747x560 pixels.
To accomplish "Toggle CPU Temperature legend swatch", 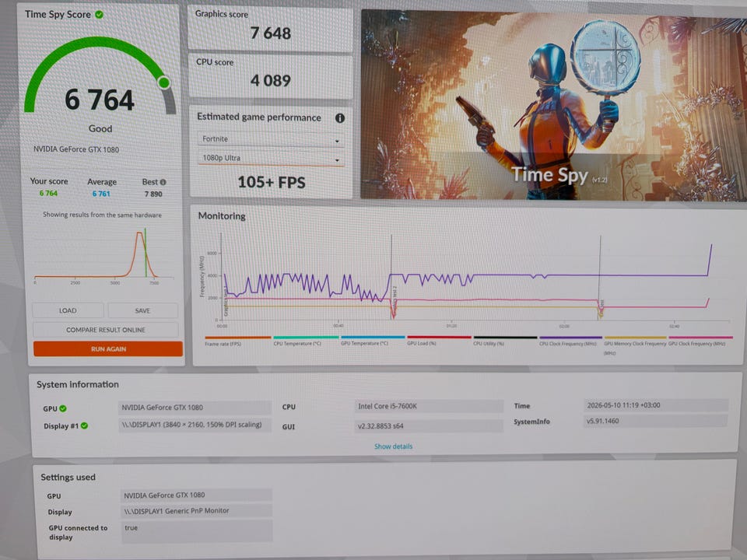I will 306,337.
